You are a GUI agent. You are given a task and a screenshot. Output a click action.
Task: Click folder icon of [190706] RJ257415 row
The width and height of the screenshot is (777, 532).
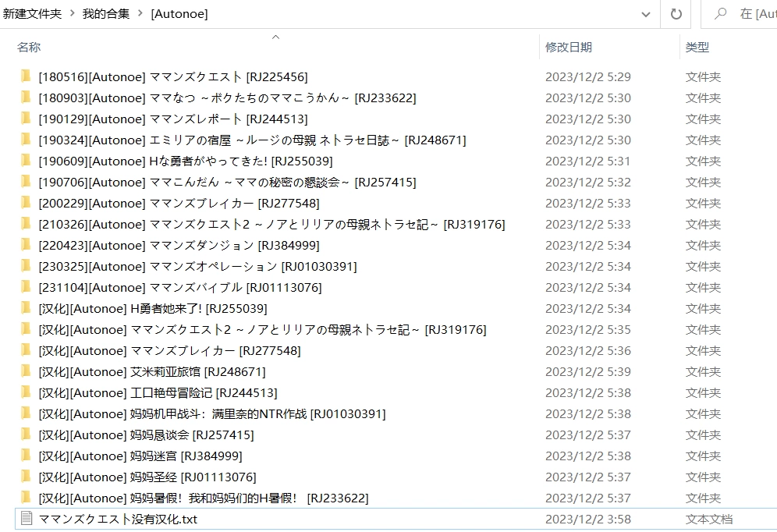(26, 182)
